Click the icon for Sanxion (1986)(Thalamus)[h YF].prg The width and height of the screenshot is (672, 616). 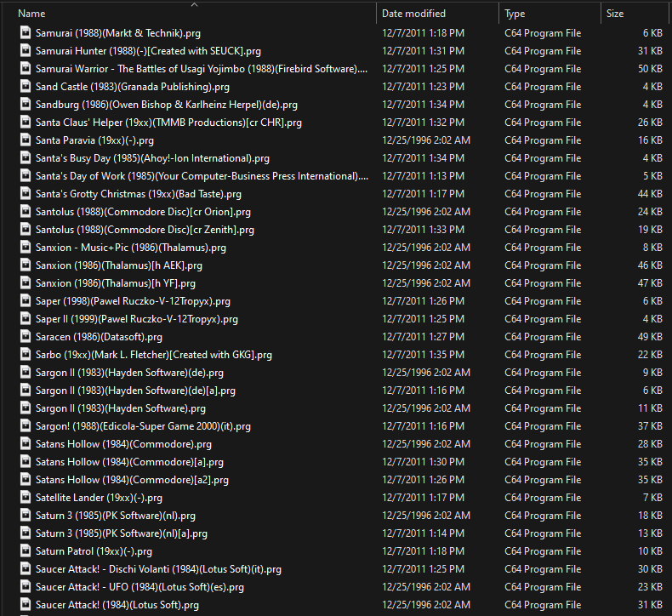26,283
